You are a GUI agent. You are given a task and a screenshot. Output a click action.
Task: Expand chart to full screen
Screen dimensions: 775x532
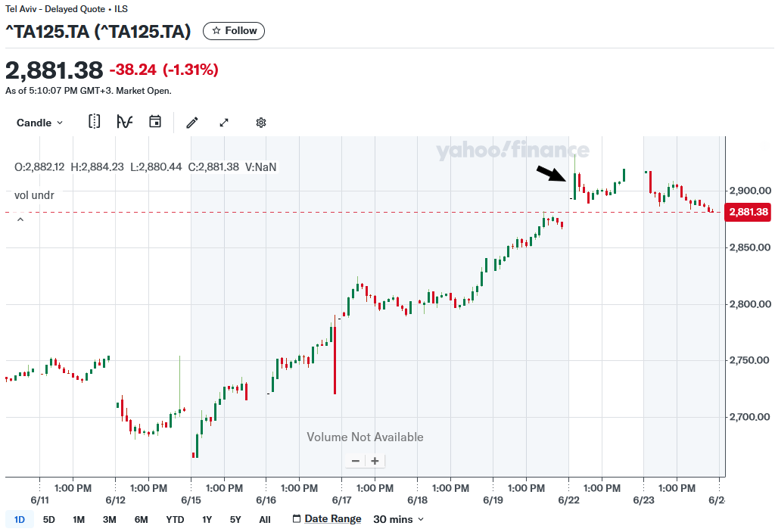tap(223, 122)
